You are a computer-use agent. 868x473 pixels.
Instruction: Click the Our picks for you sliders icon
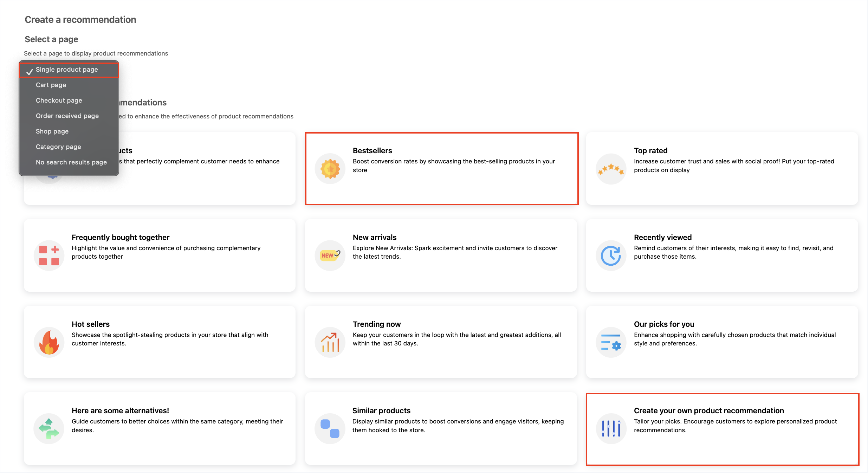click(611, 342)
